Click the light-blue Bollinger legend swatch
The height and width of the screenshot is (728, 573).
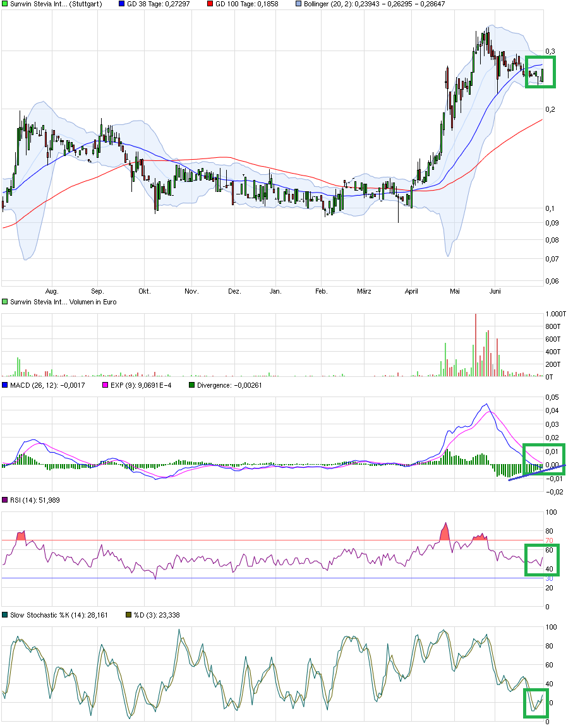(298, 4)
